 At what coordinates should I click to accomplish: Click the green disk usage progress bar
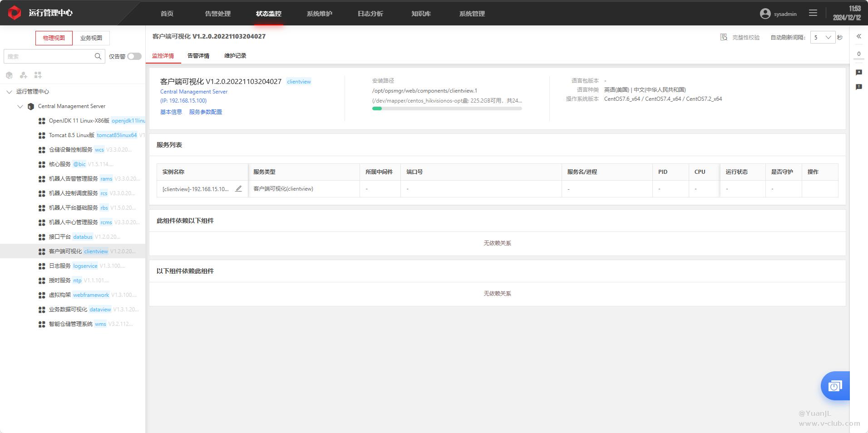[447, 108]
